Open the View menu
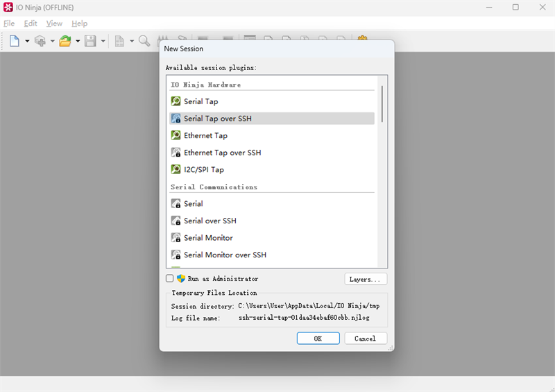Image resolution: width=555 pixels, height=392 pixels. (54, 24)
